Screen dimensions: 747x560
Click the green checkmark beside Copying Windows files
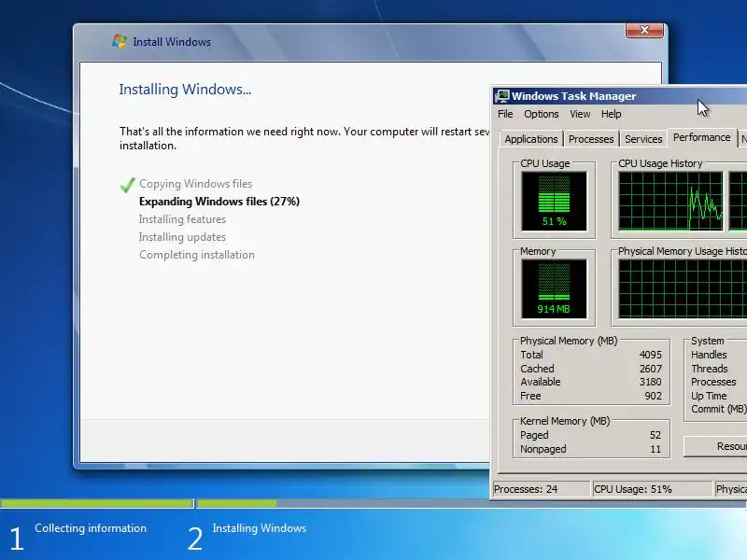click(x=127, y=185)
